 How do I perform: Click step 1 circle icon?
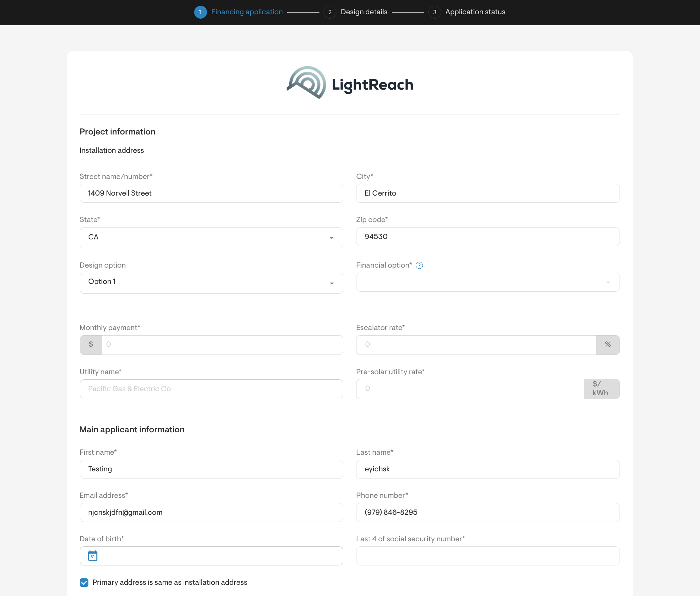tap(200, 12)
